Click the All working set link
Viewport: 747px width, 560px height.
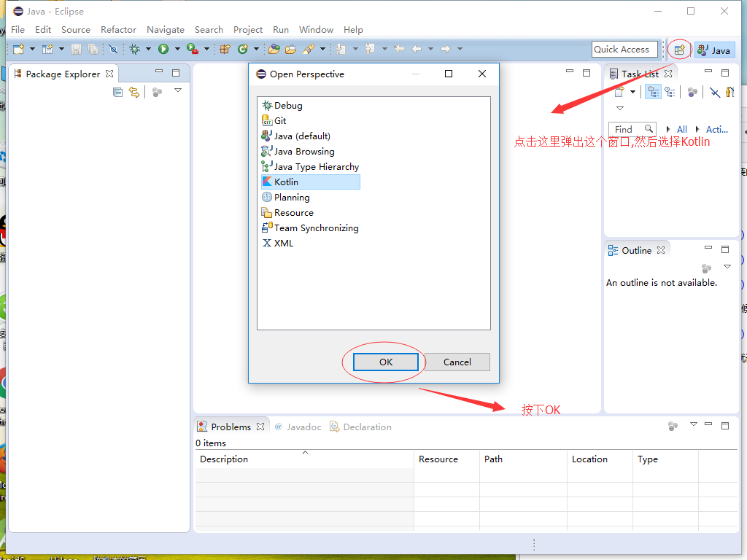[682, 129]
